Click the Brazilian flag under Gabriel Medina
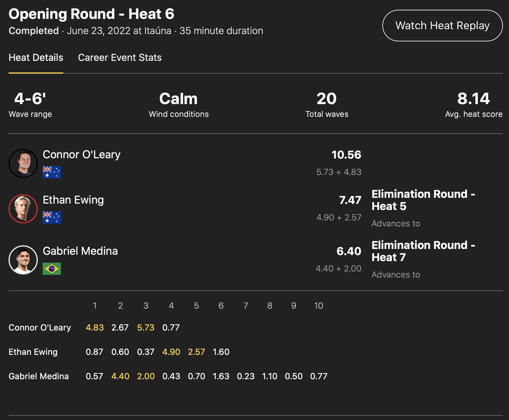Screen dimensions: 509x420 [x=52, y=269]
